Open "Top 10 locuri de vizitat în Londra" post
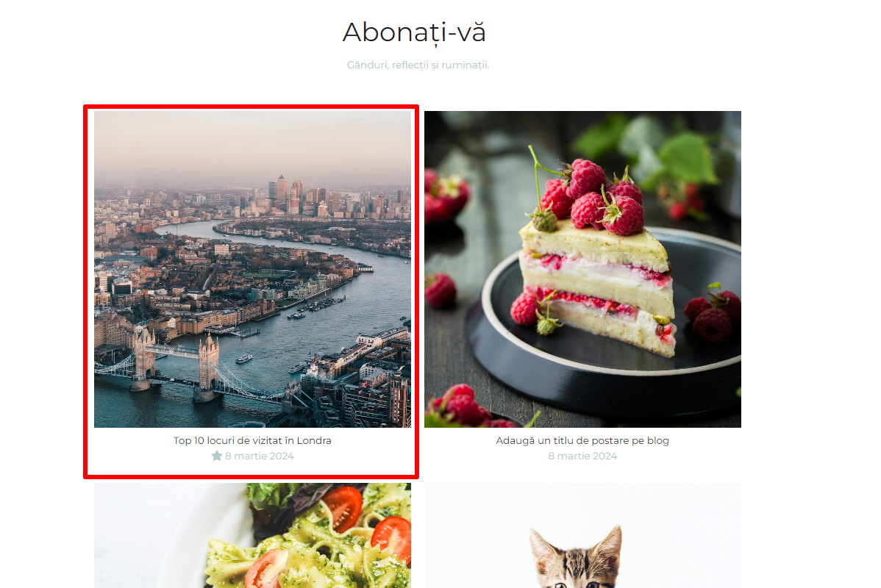 tap(252, 441)
